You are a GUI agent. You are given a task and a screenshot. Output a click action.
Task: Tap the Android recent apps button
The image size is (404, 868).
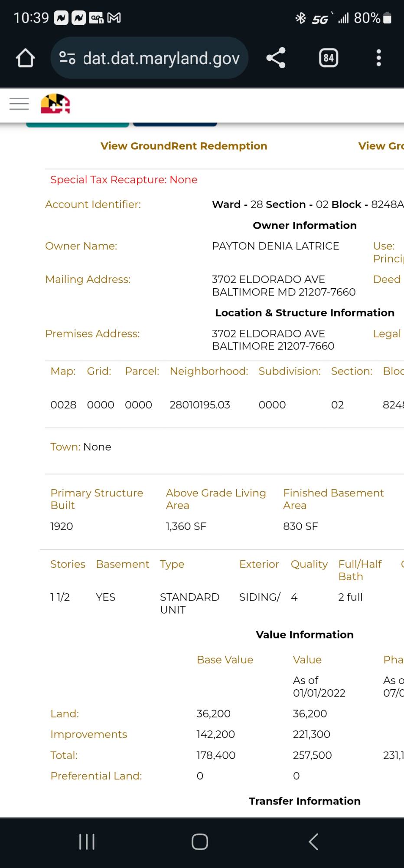(87, 842)
